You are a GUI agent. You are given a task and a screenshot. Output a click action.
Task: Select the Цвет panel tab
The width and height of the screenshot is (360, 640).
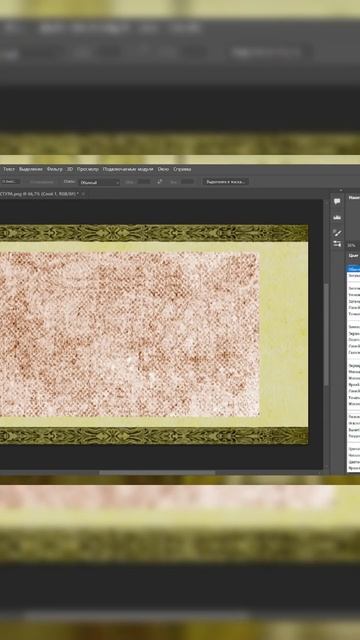point(353,256)
